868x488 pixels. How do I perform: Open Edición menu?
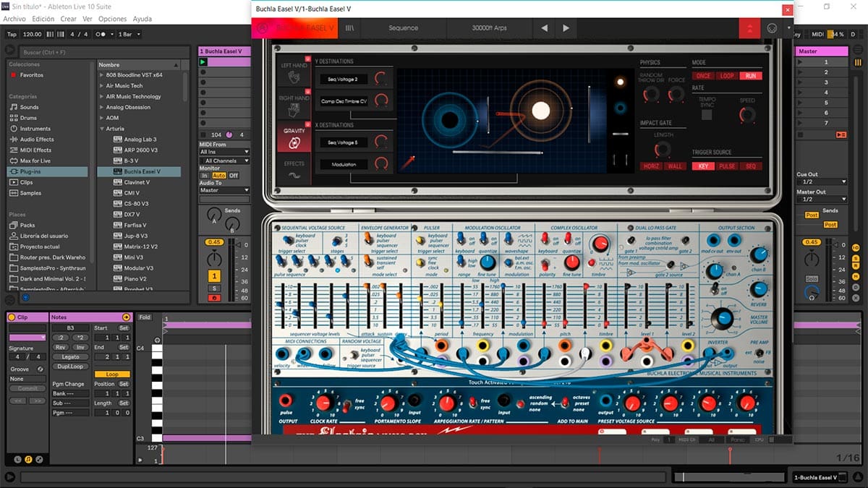click(43, 19)
